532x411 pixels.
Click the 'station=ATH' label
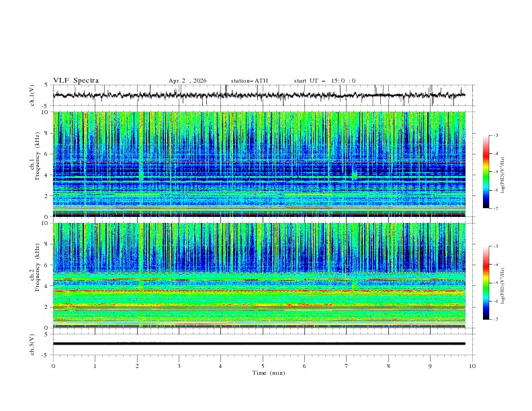tap(249, 81)
